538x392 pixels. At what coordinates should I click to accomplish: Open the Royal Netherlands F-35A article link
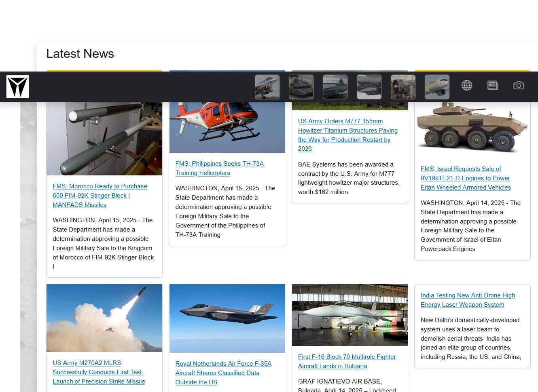point(223,373)
